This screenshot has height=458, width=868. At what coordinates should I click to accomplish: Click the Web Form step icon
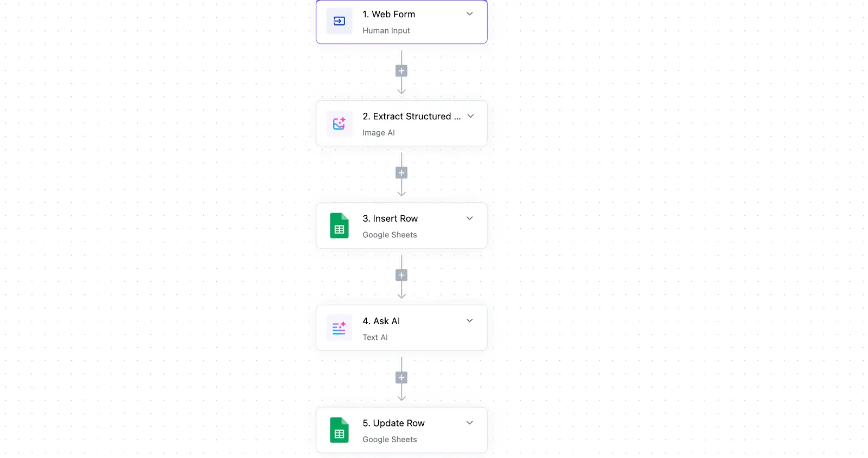[339, 22]
